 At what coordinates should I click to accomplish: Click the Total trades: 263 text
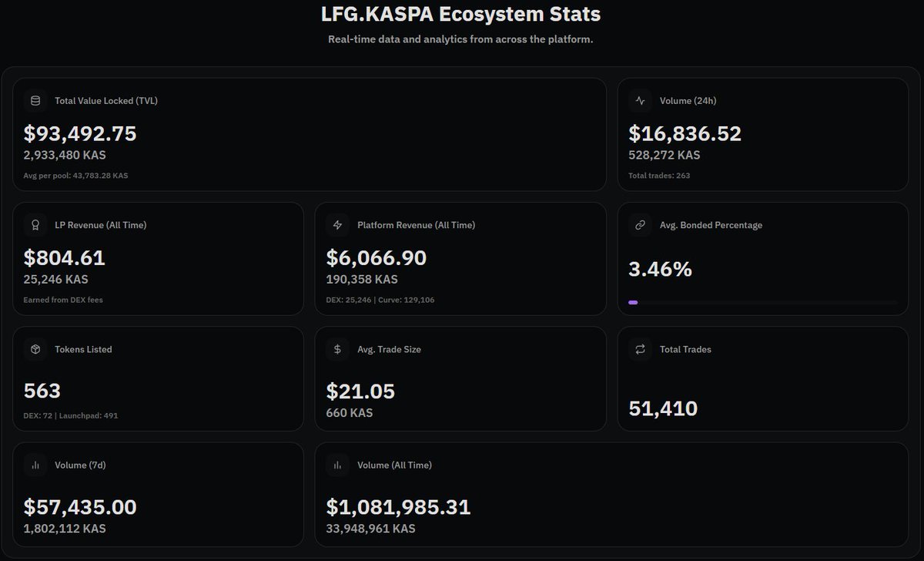point(659,176)
